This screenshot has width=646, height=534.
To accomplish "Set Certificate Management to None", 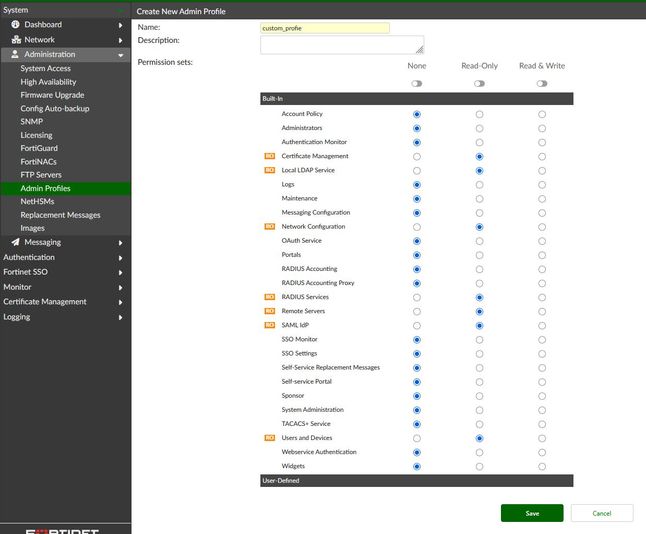I will coord(417,157).
